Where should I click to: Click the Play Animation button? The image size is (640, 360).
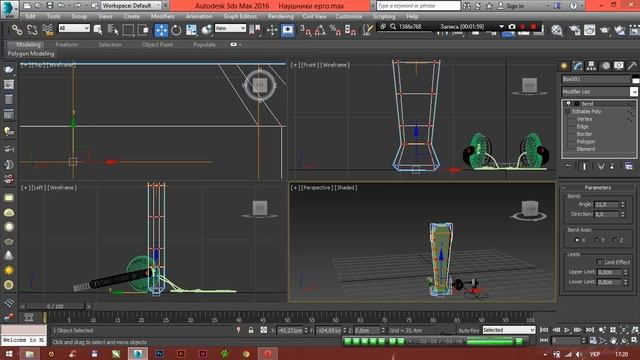(x=567, y=330)
